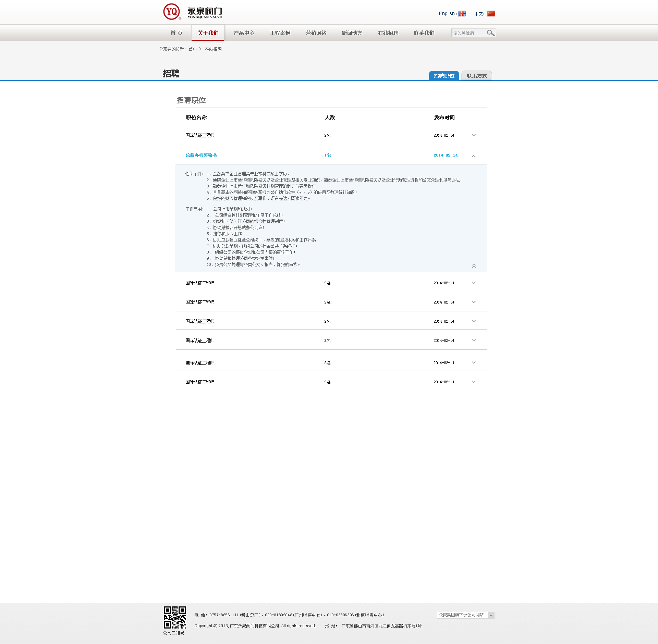Switch language using the English UK flag
658x644 pixels.
[462, 14]
